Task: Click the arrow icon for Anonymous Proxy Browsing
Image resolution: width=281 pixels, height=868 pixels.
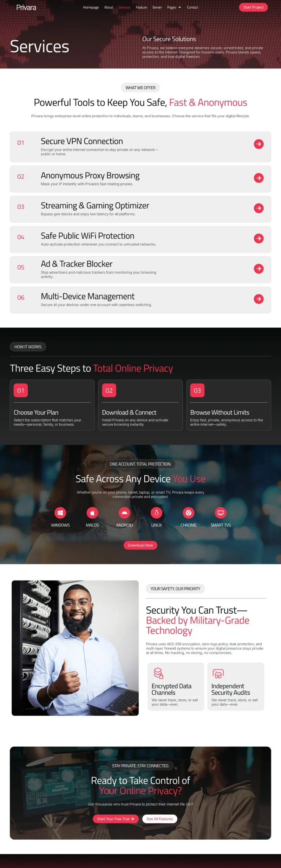Action: (x=259, y=178)
